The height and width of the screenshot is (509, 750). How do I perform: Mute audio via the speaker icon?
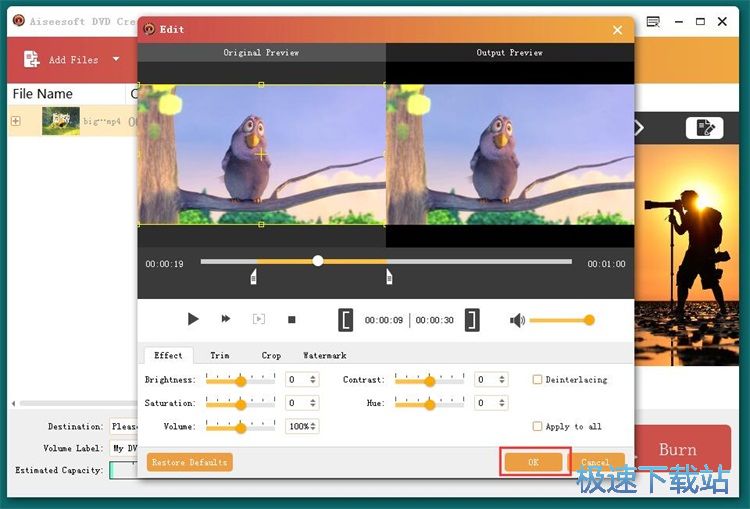coord(517,320)
